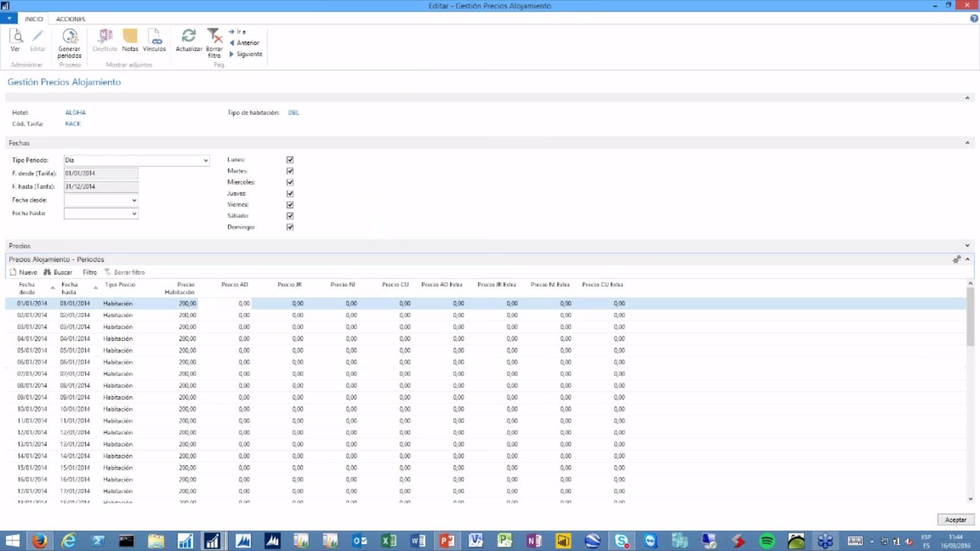Open the ALOHA hotel link
980x551 pixels.
[x=75, y=112]
